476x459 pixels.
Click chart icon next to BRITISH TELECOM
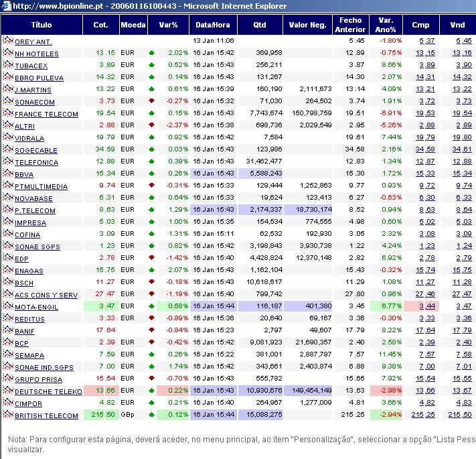coord(8,415)
